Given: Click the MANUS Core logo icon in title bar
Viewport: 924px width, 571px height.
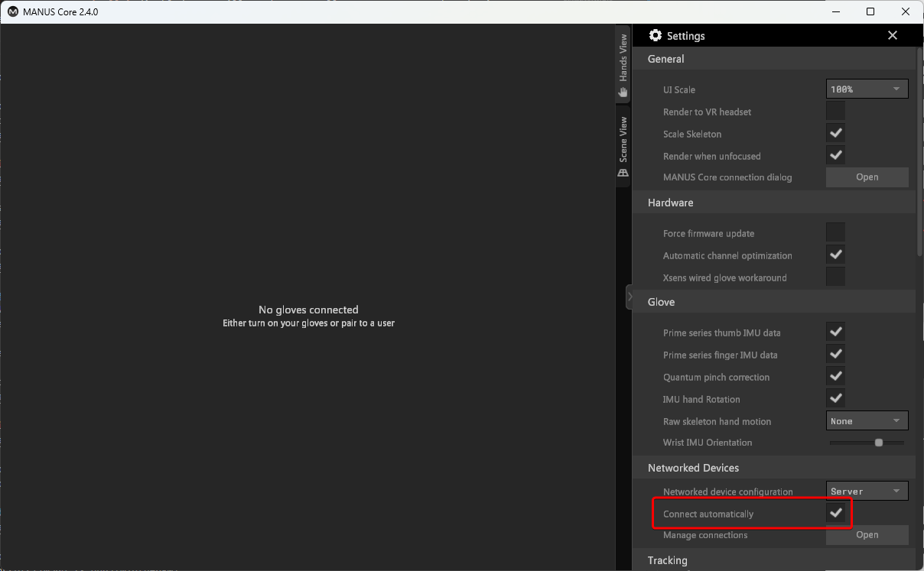Looking at the screenshot, I should click(x=13, y=11).
